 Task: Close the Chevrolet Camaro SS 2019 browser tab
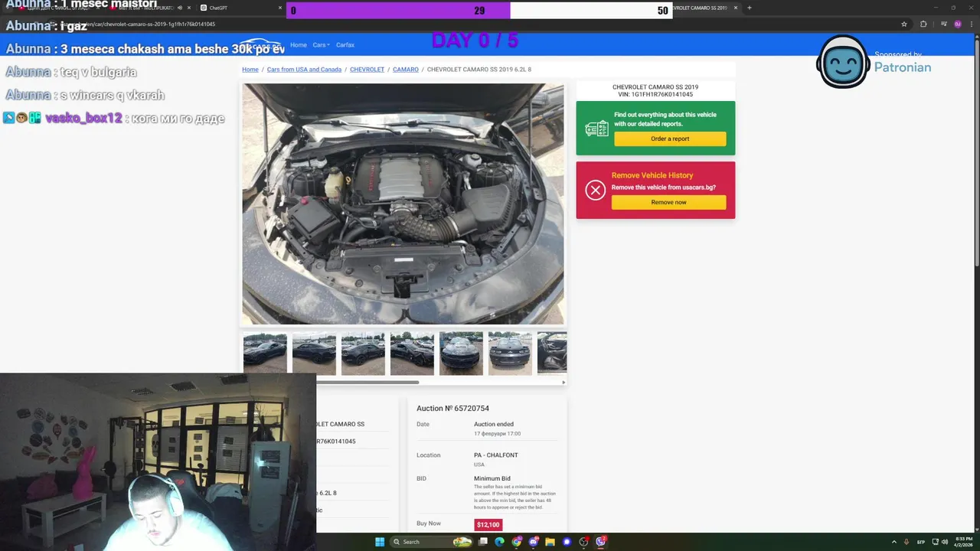click(x=735, y=8)
